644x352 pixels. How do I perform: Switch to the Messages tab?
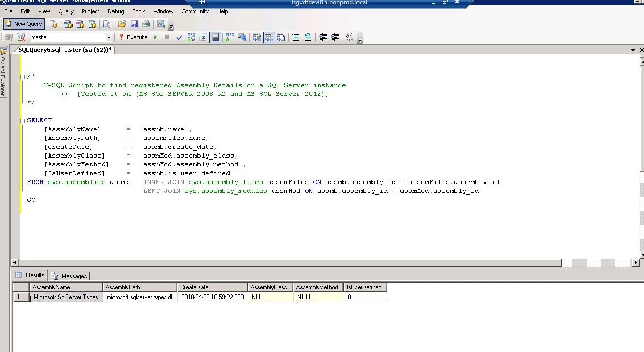(x=69, y=276)
